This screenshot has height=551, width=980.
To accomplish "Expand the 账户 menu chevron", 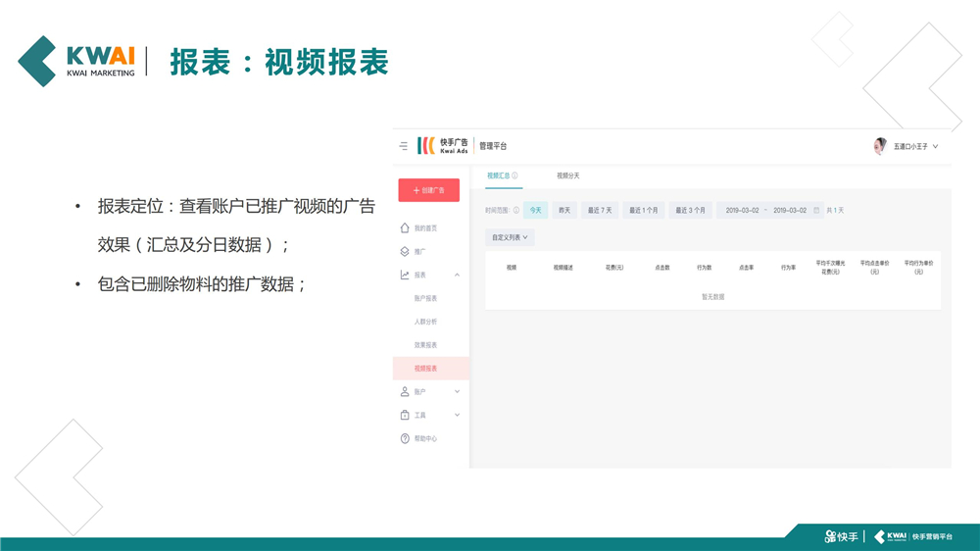I will (457, 391).
